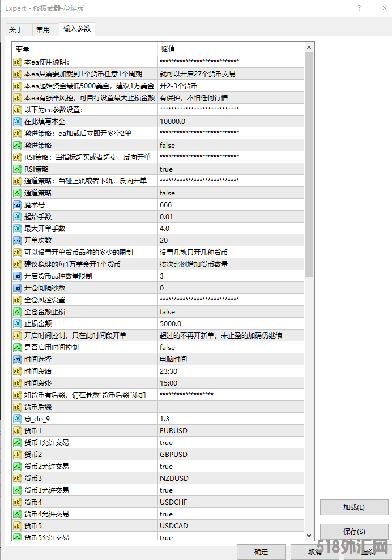Image resolution: width=392 pixels, height=560 pixels.
Task: Click the scrollbar down arrow of parameter list
Action: (309, 535)
